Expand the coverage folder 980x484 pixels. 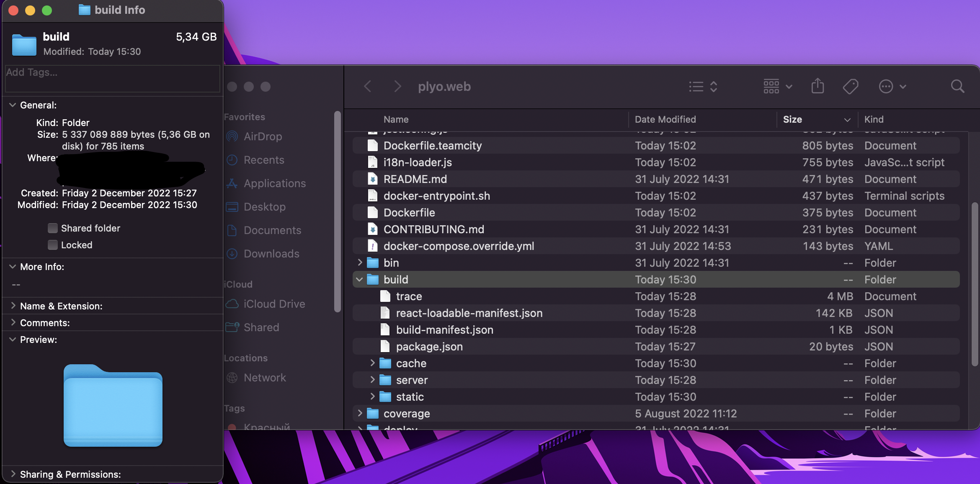pos(360,413)
